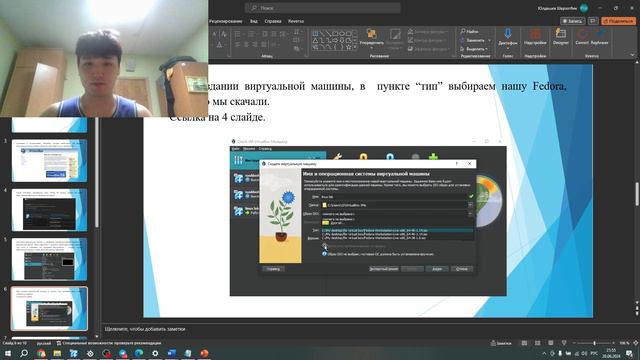
Task: Zoom in with the plus button
Action: (613, 343)
